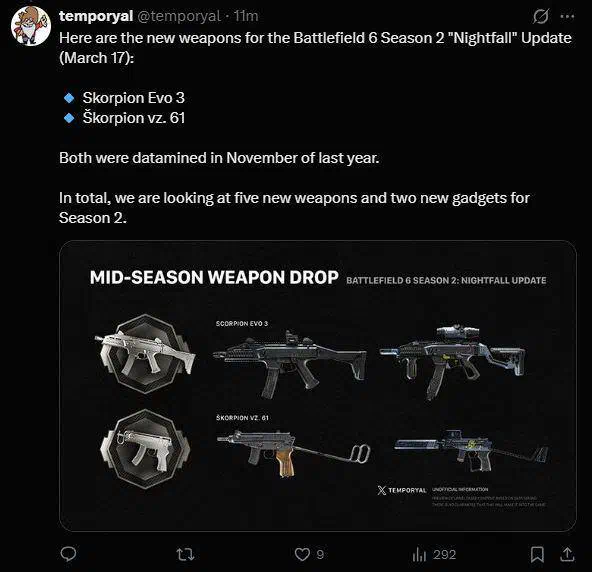Open view analytics bar chart icon
The height and width of the screenshot is (572, 592).
click(x=419, y=554)
